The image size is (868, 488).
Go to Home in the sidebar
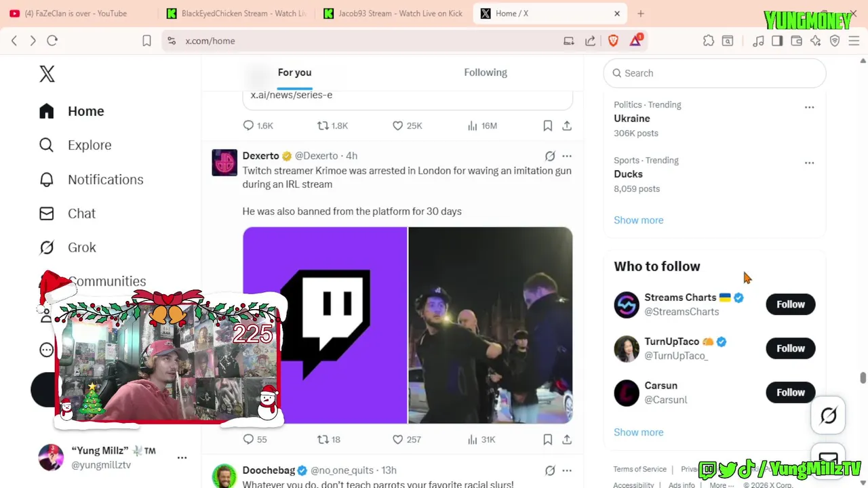point(72,111)
